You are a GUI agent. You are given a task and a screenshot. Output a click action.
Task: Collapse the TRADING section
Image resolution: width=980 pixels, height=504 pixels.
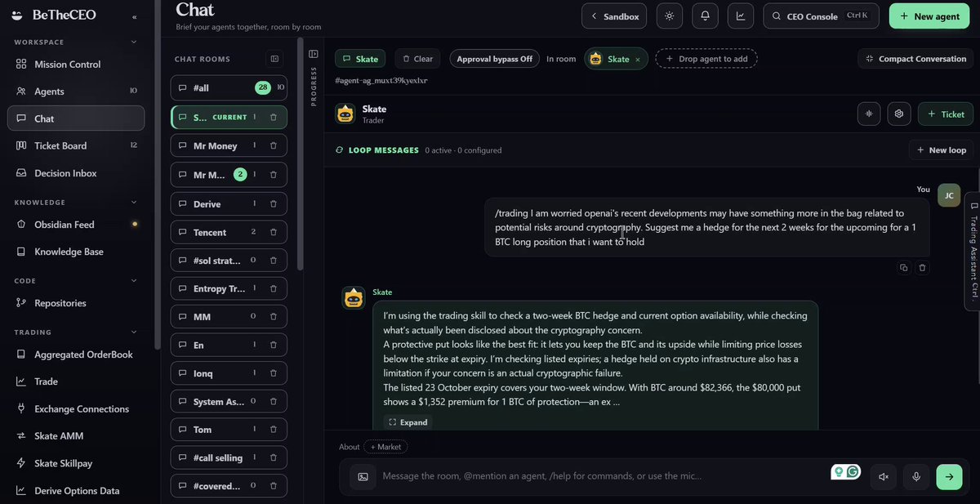point(135,332)
